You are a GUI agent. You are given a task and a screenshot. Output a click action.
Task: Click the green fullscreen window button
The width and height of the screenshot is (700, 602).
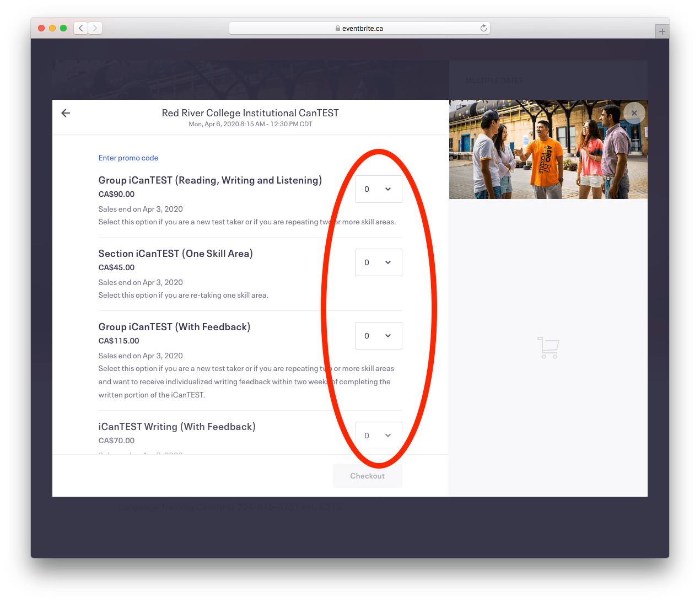[x=63, y=28]
